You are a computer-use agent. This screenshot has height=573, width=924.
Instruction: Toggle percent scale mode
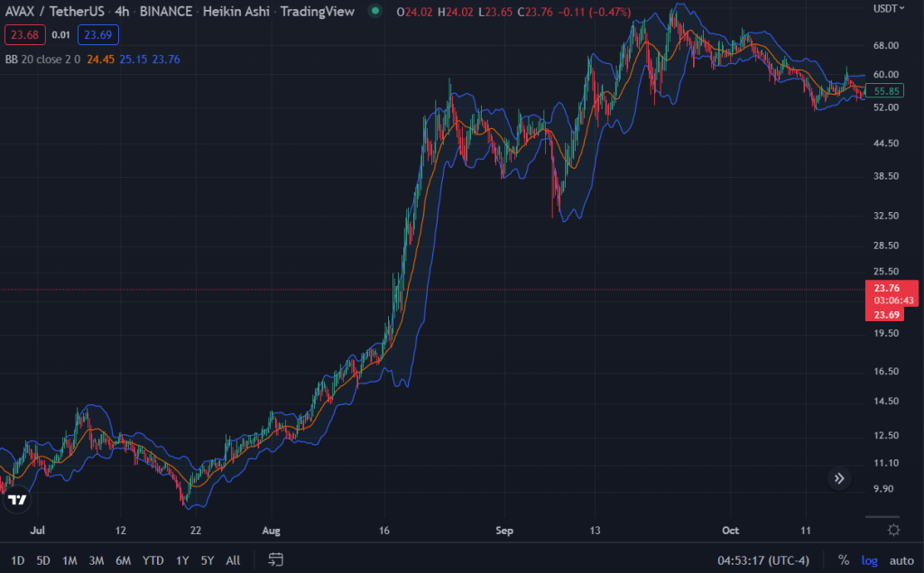pyautogui.click(x=844, y=560)
